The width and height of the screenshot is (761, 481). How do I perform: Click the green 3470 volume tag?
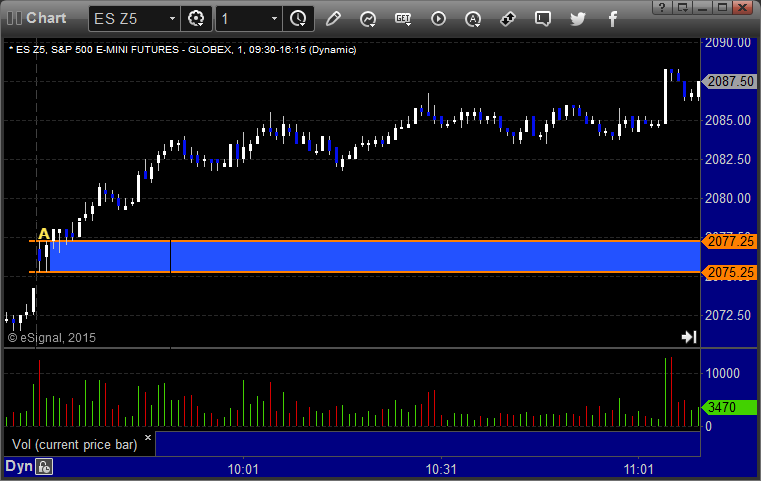[x=729, y=407]
